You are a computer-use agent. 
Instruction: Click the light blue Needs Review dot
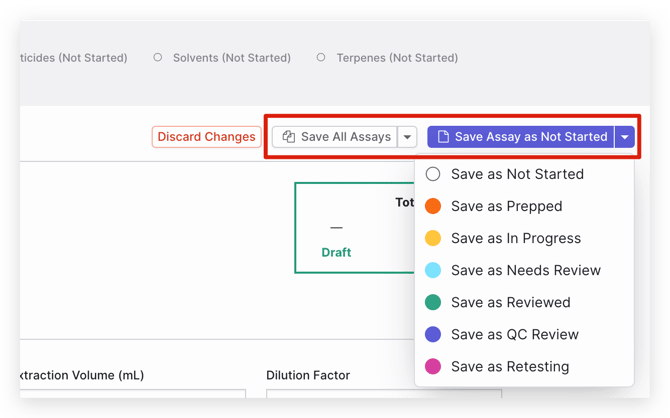(433, 270)
